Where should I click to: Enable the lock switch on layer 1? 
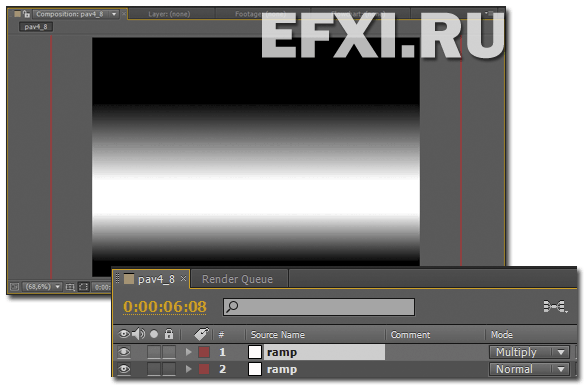[x=169, y=352]
